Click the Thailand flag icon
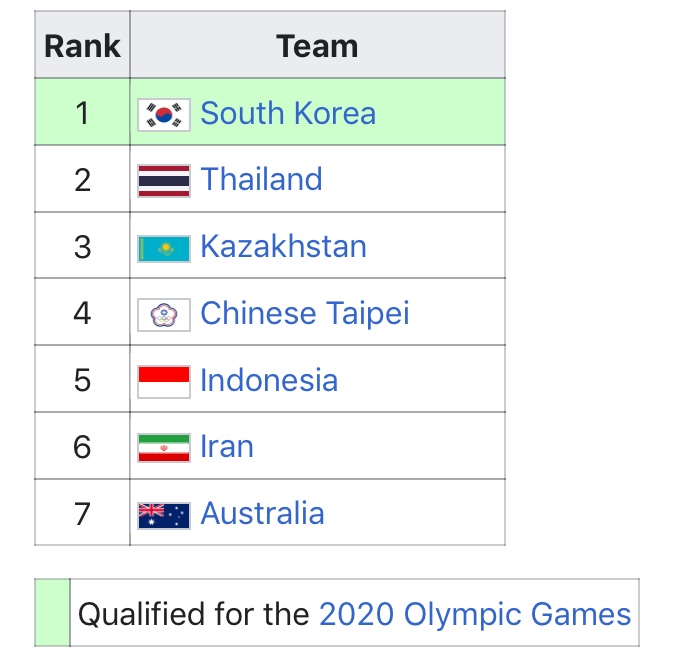This screenshot has height=650, width=691. (x=164, y=181)
